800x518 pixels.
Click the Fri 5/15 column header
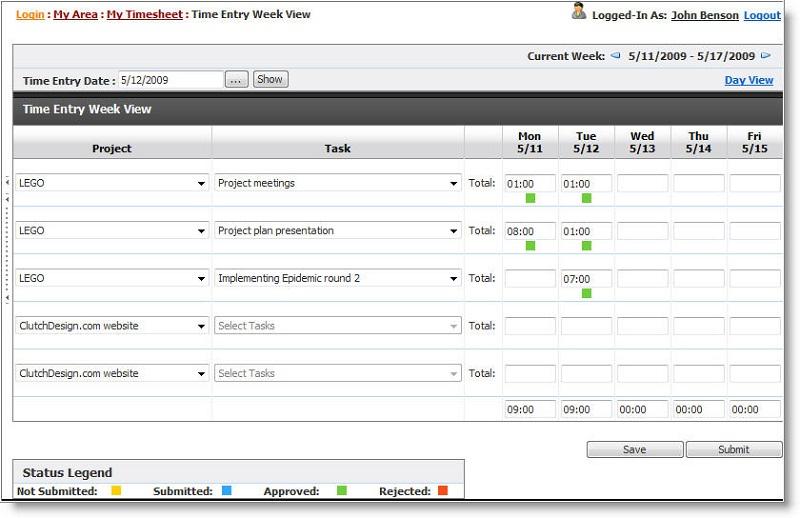(755, 142)
